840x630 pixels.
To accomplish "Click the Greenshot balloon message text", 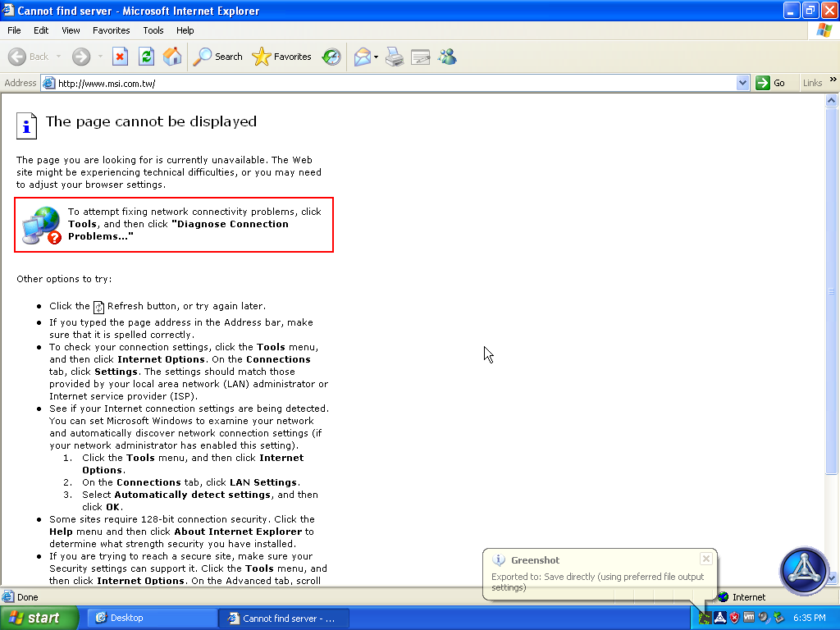I will 597,582.
